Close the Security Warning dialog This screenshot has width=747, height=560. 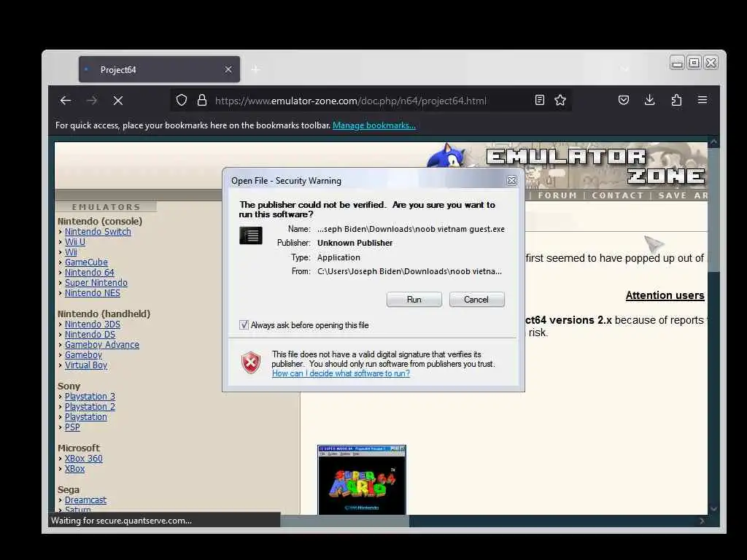point(511,181)
